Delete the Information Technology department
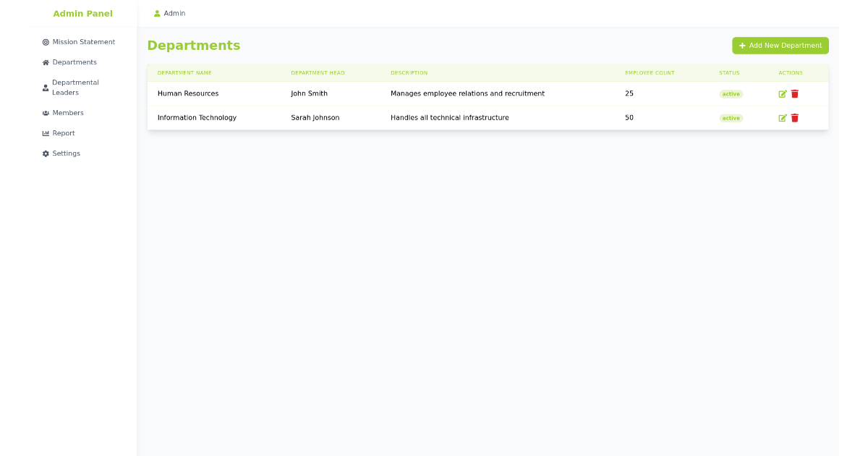The image size is (868, 456). tap(795, 117)
